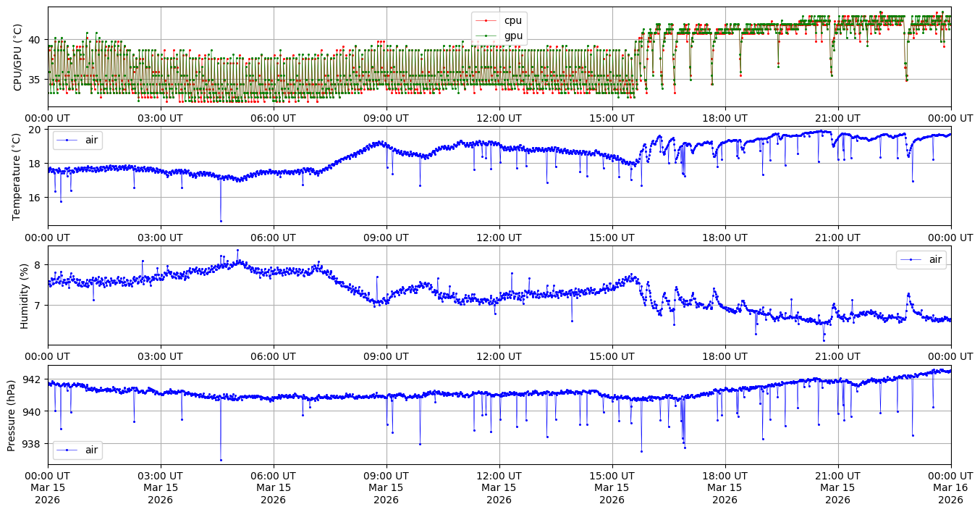The width and height of the screenshot is (980, 512).
Task: Click the Pressure (hPa) y-axis label
Action: point(12,415)
